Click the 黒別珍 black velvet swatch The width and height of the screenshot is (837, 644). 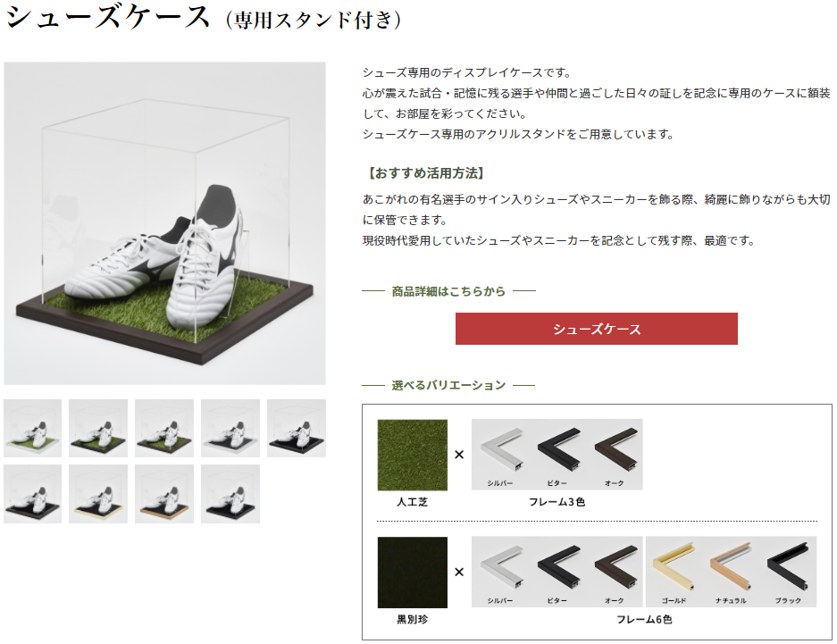[x=412, y=573]
